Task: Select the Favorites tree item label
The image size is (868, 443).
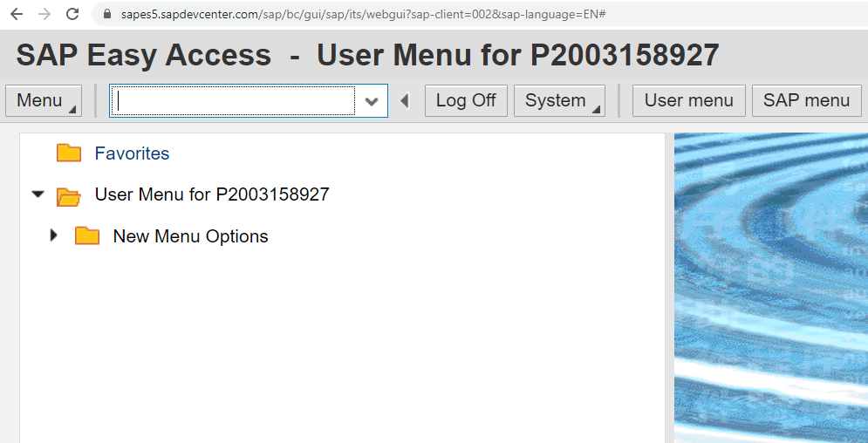Action: (132, 153)
